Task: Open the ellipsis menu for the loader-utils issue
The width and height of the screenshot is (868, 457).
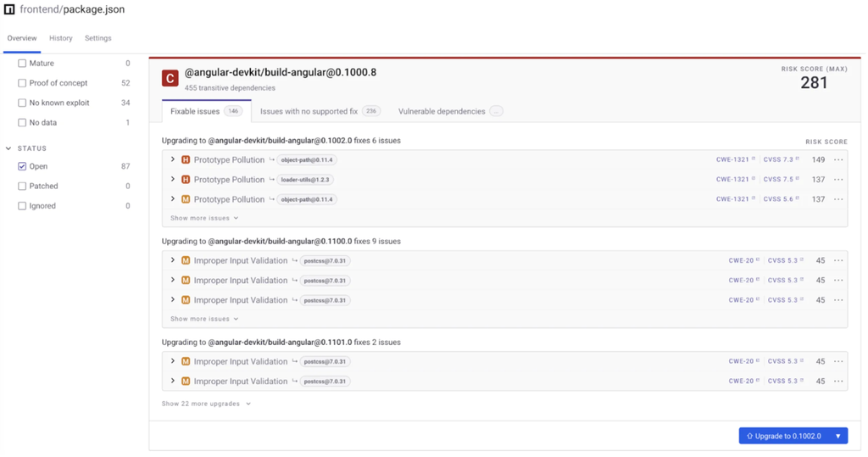Action: click(x=838, y=180)
